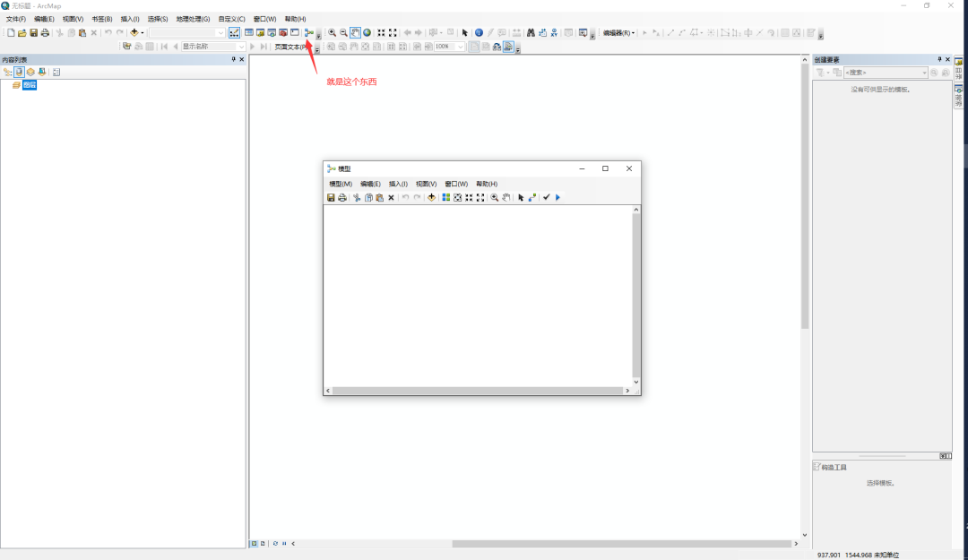Validate the model using checkmark icon
The width and height of the screenshot is (968, 560).
click(546, 197)
